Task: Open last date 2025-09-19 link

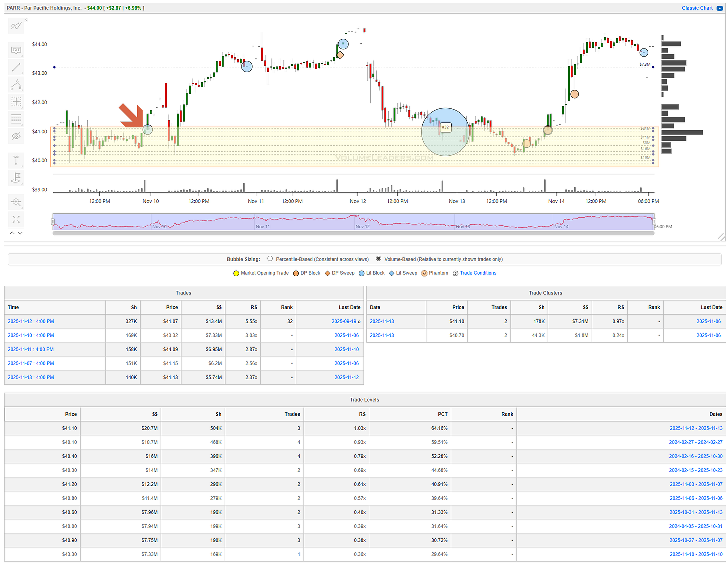Action: (344, 321)
